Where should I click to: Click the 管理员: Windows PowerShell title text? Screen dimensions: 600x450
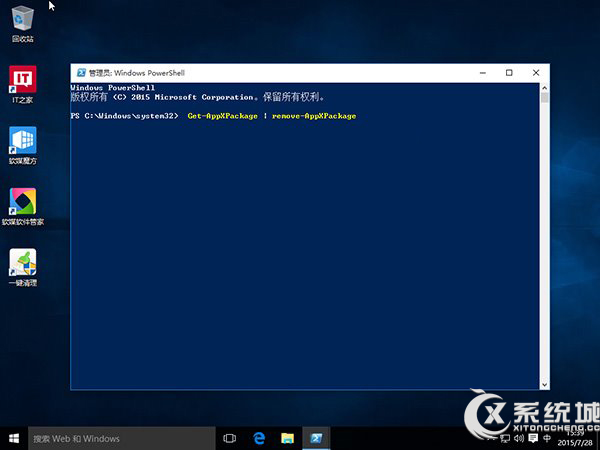tap(137, 73)
